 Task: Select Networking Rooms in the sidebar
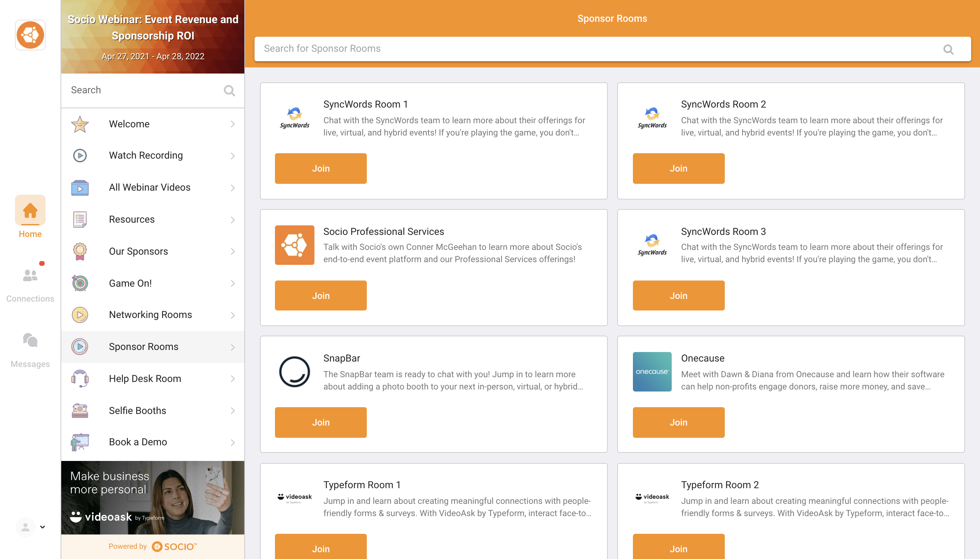click(x=153, y=315)
